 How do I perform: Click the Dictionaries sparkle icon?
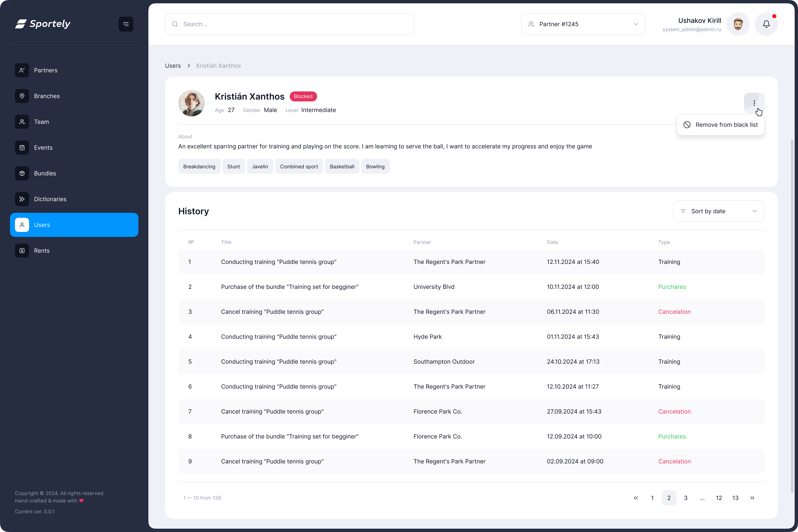pos(22,199)
